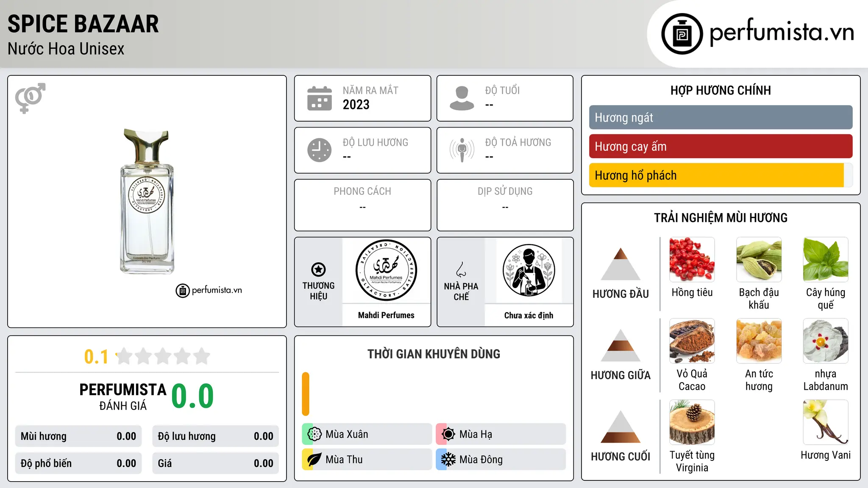Click the Chưa xác định perfumer label
This screenshot has height=488, width=868.
(x=529, y=315)
